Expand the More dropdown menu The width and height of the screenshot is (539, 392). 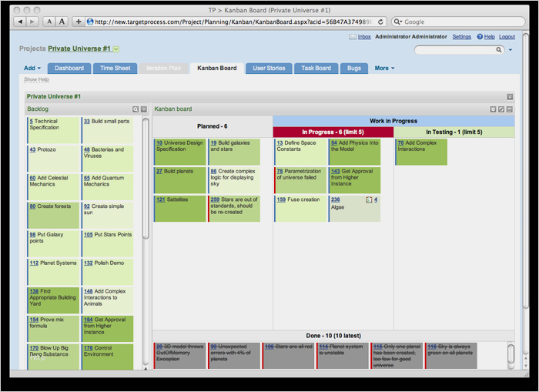coord(384,69)
